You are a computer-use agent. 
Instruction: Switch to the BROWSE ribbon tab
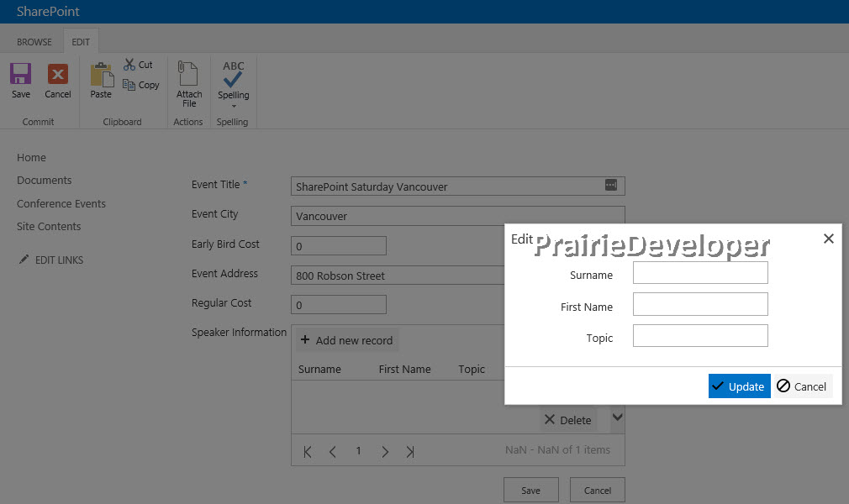click(x=34, y=42)
